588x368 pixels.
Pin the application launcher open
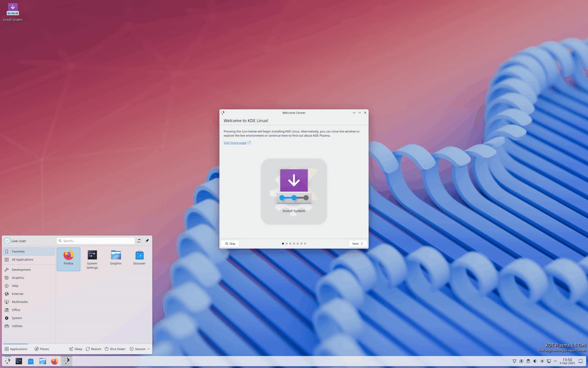point(147,241)
